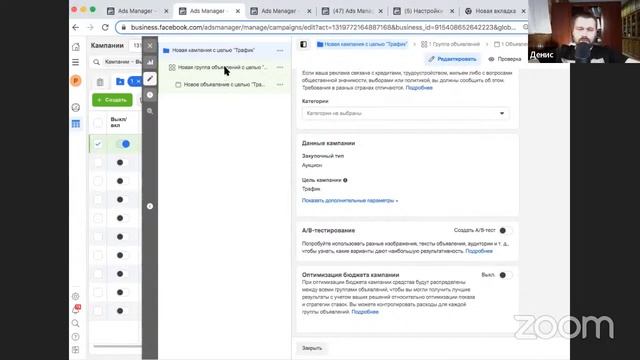Go back in the browser
This screenshot has height=360, width=640.
[76, 27]
